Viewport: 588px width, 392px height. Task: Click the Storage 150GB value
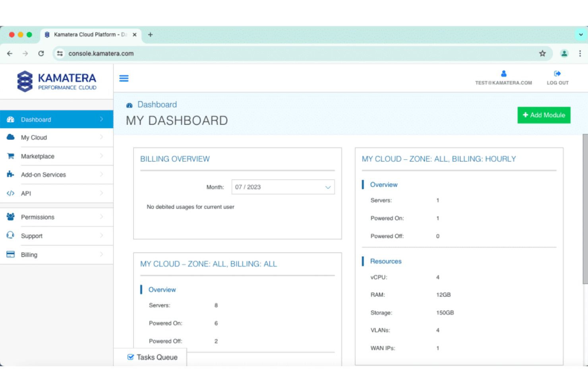click(x=445, y=313)
